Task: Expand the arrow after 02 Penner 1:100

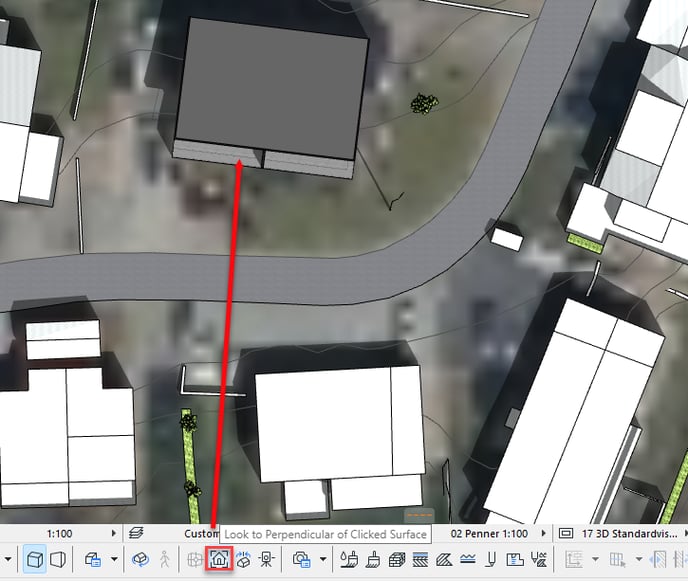Action: 544,534
